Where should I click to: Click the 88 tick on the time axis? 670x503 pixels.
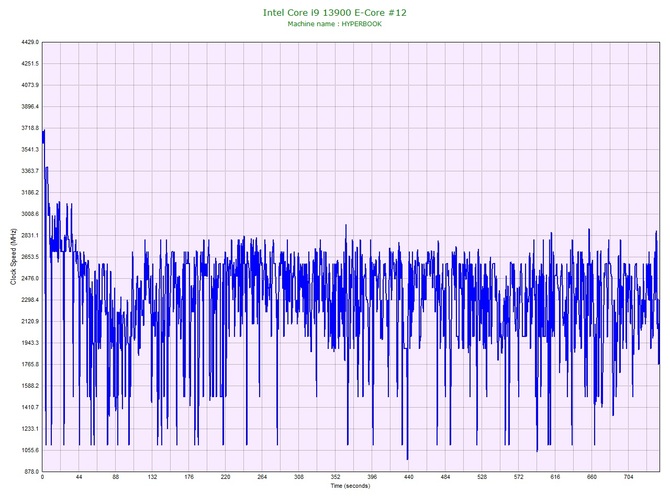(x=116, y=477)
